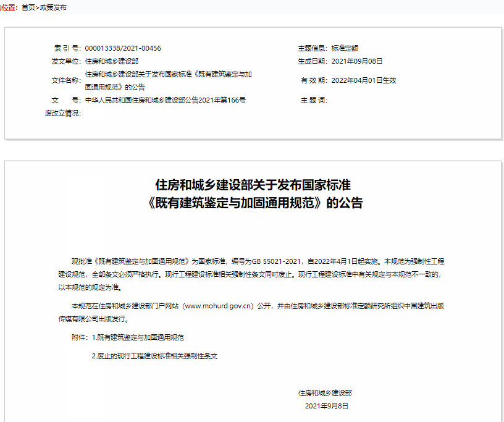Click the 标准定额 subject info value
Image resolution: width=504 pixels, height=422 pixels.
[345, 48]
